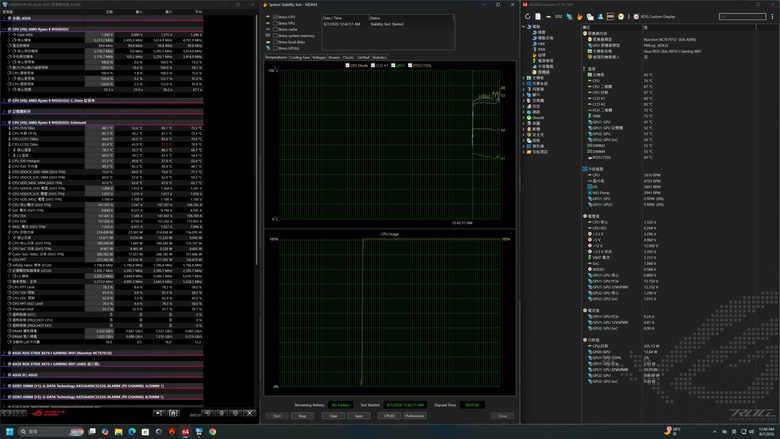Image resolution: width=780 pixels, height=439 pixels.
Task: Expand the Core VIDs row in HWiNFO
Action: point(9,35)
